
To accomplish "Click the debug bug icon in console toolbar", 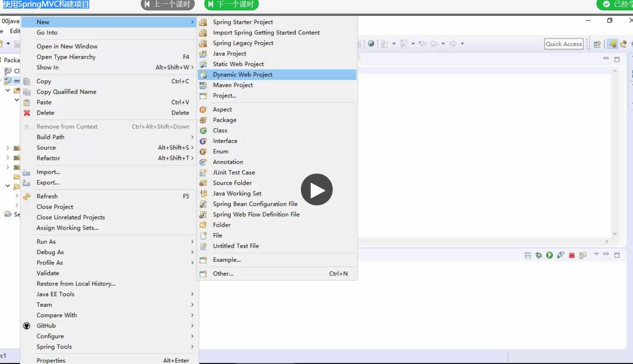I will coord(539,255).
